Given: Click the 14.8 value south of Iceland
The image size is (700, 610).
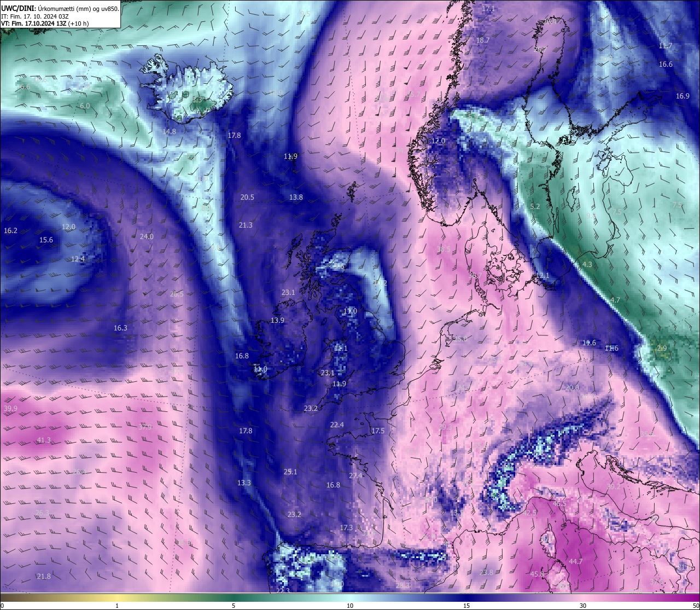Looking at the screenshot, I should pyautogui.click(x=170, y=131).
